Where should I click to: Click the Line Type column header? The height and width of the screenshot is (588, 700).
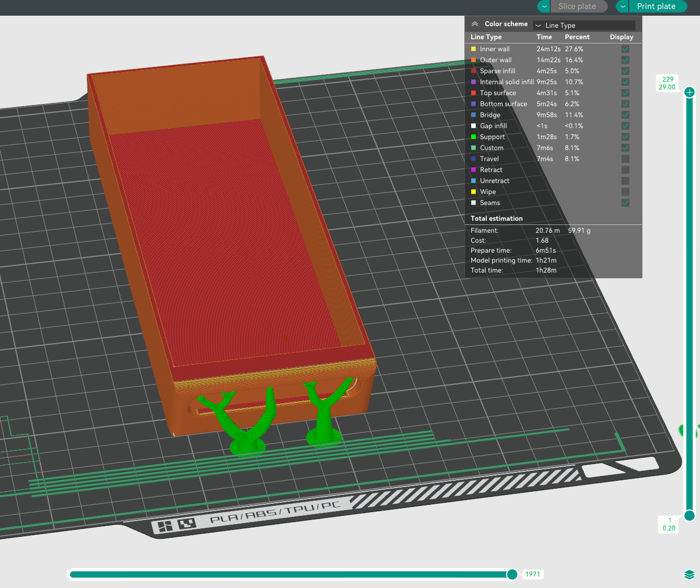(x=486, y=37)
